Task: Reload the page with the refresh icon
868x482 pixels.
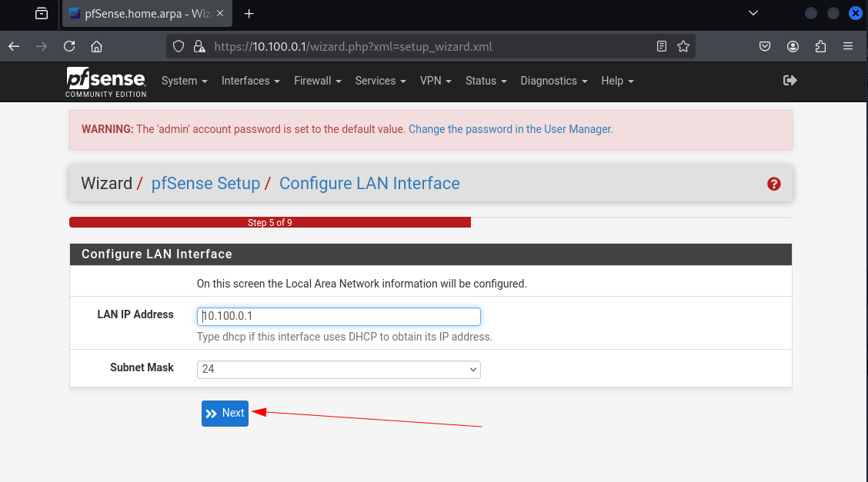Action: 69,46
